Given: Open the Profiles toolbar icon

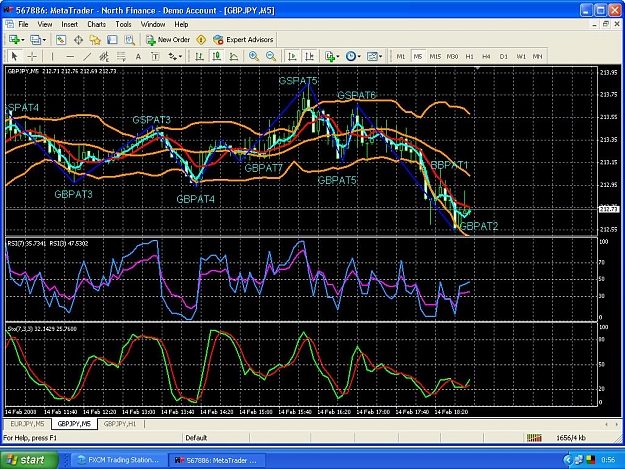Looking at the screenshot, I should coord(35,40).
